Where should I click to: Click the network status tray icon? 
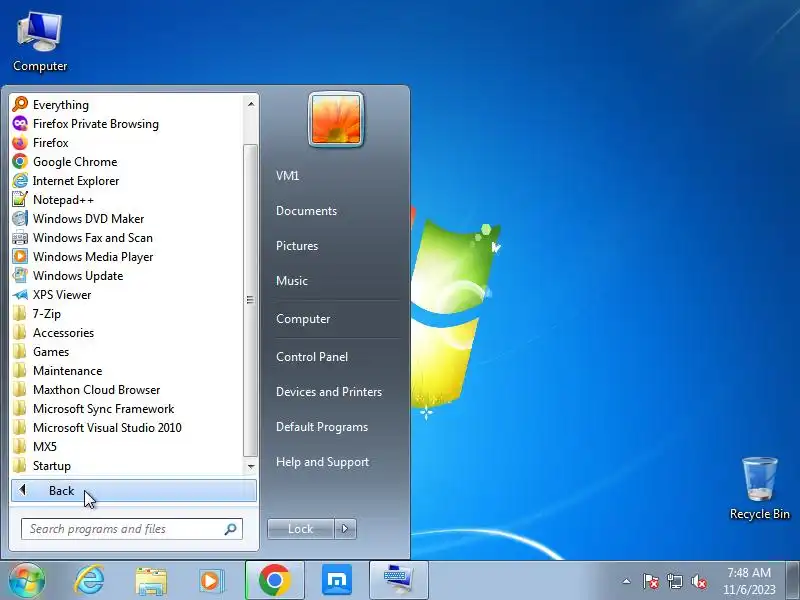click(674, 581)
